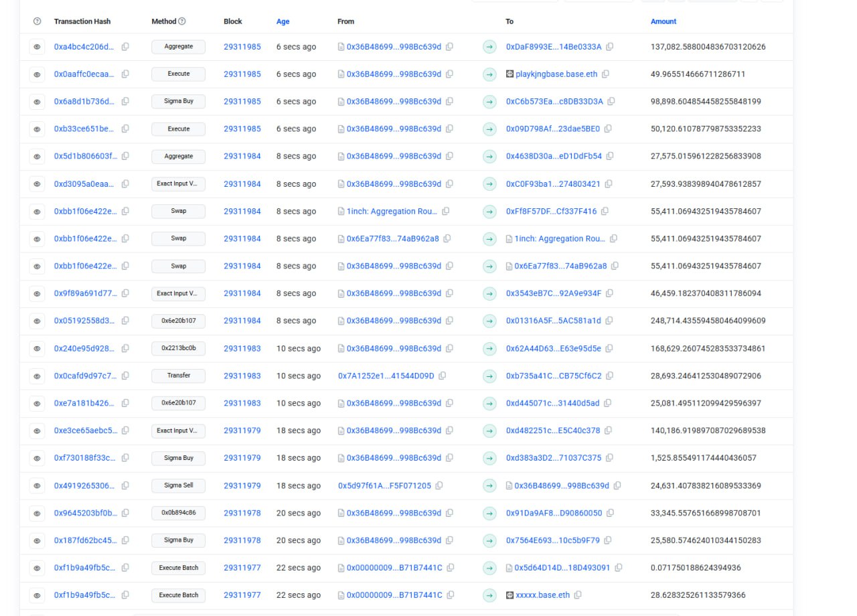Screen dimensions: 857x616
Task: Copy To address 0xC6b573Ea...c8DB33D3A
Action: pyautogui.click(x=611, y=102)
